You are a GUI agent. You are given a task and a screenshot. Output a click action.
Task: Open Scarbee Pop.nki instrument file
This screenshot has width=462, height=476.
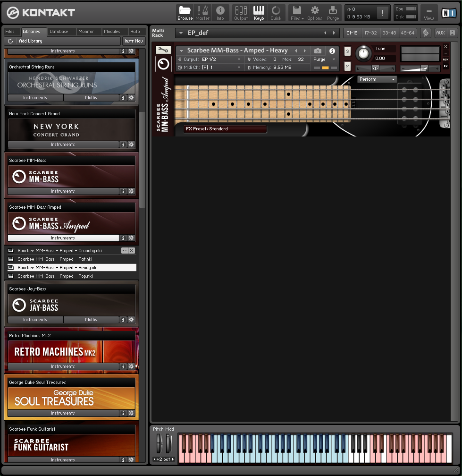tap(72, 276)
